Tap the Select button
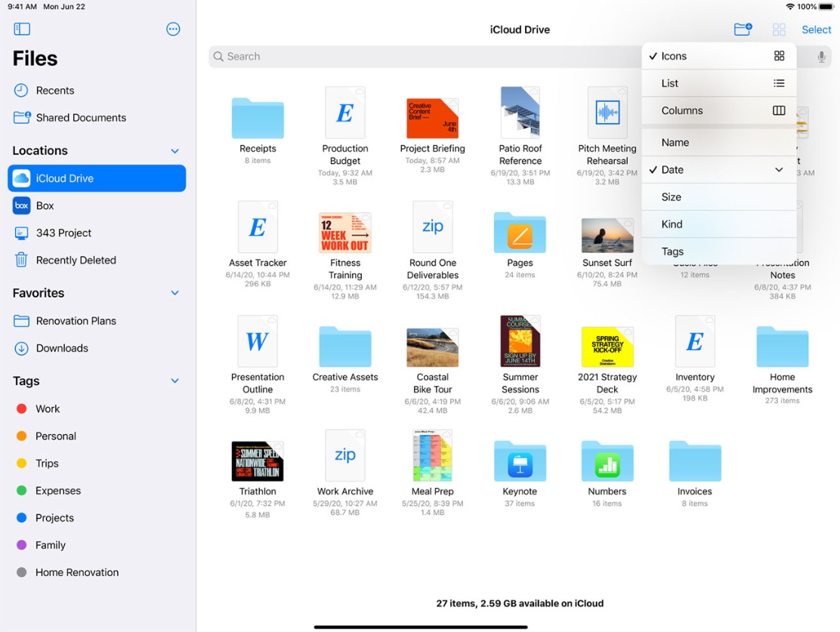 pyautogui.click(x=816, y=29)
